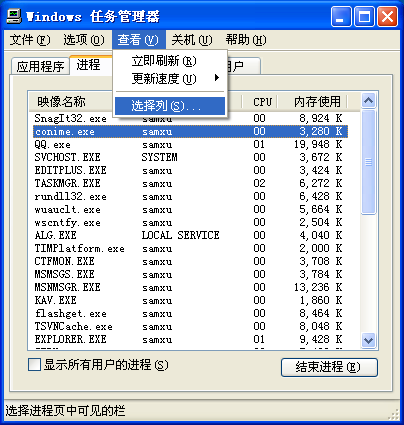Switch to the 应用程序 tab
Viewport: 404px width, 425px height.
click(40, 66)
